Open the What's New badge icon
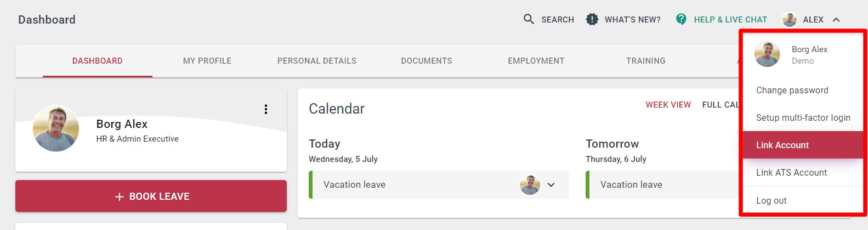Screen dimensions: 868x230 click(592, 19)
